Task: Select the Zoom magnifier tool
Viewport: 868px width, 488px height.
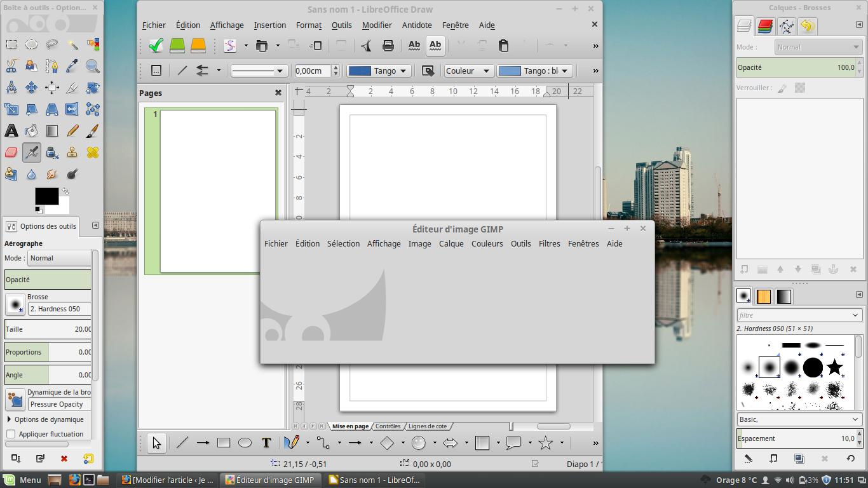Action: click(x=93, y=66)
